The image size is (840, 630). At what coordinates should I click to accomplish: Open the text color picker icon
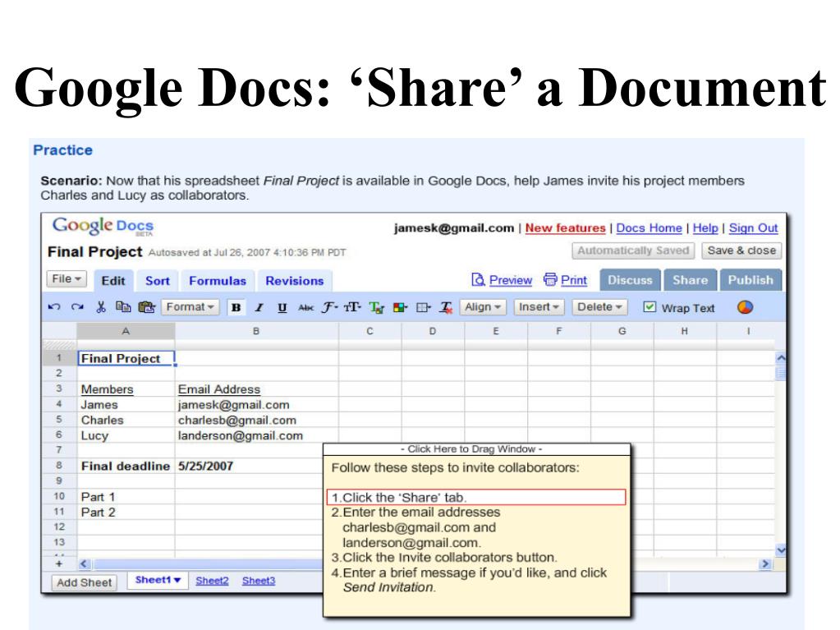click(x=377, y=307)
